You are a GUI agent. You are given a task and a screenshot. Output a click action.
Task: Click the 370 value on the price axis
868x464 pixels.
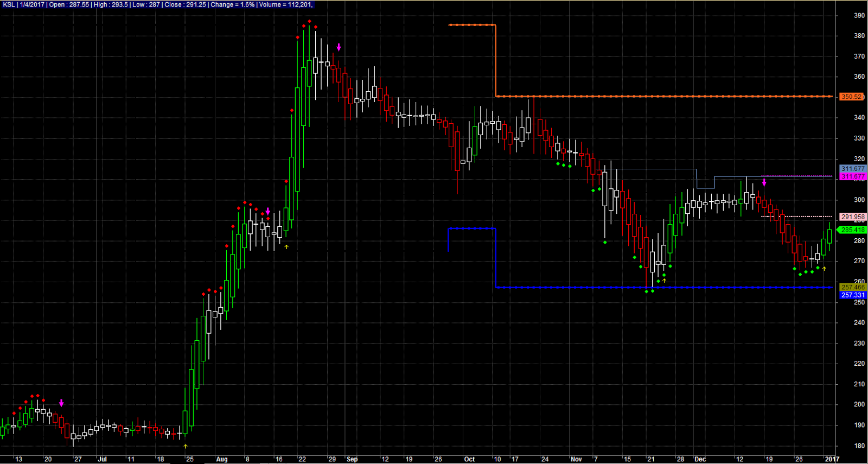859,56
